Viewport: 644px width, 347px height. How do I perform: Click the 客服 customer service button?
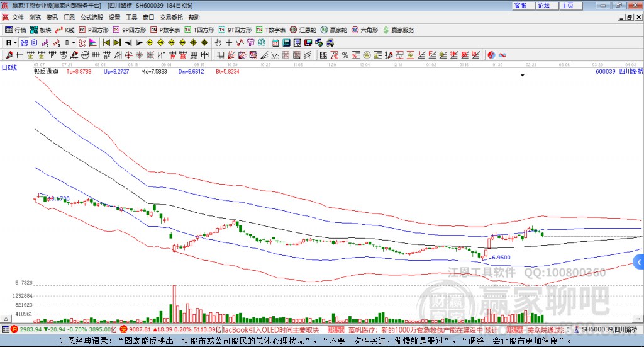point(520,5)
